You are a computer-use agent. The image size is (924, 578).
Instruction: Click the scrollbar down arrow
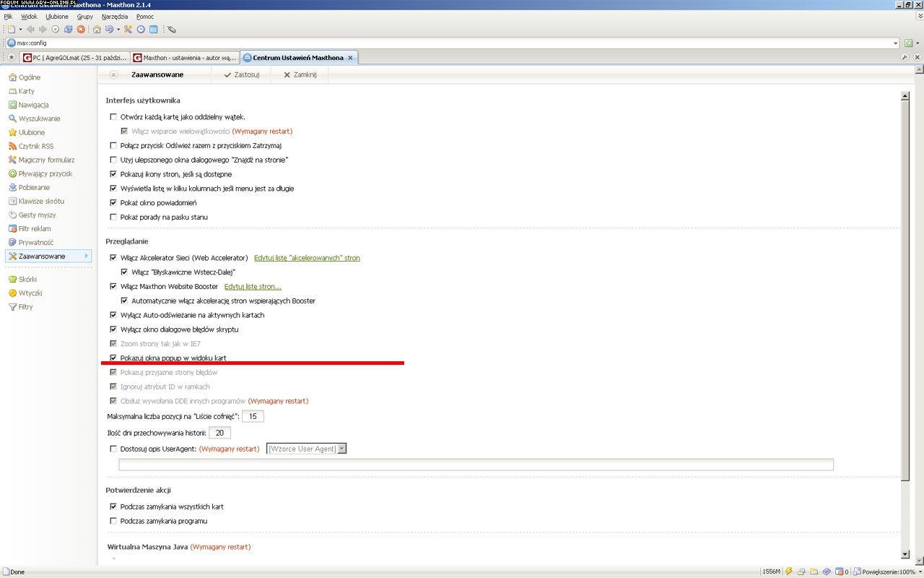906,554
